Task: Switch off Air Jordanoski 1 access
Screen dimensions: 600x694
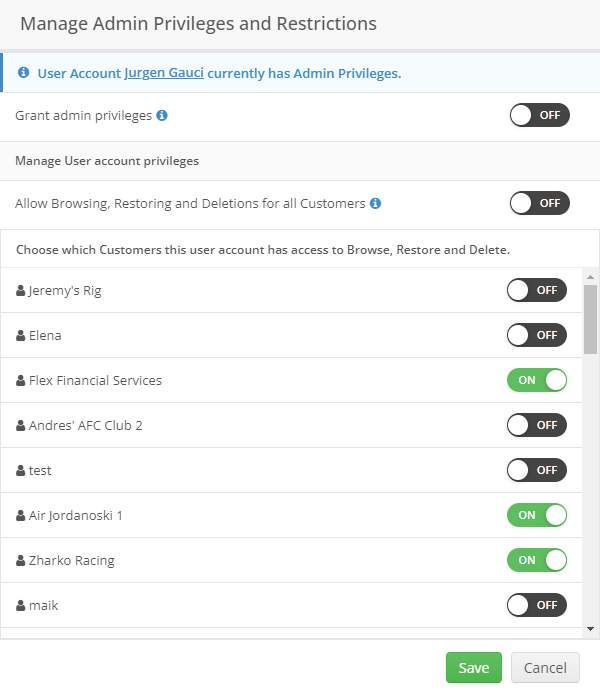Action: click(537, 515)
